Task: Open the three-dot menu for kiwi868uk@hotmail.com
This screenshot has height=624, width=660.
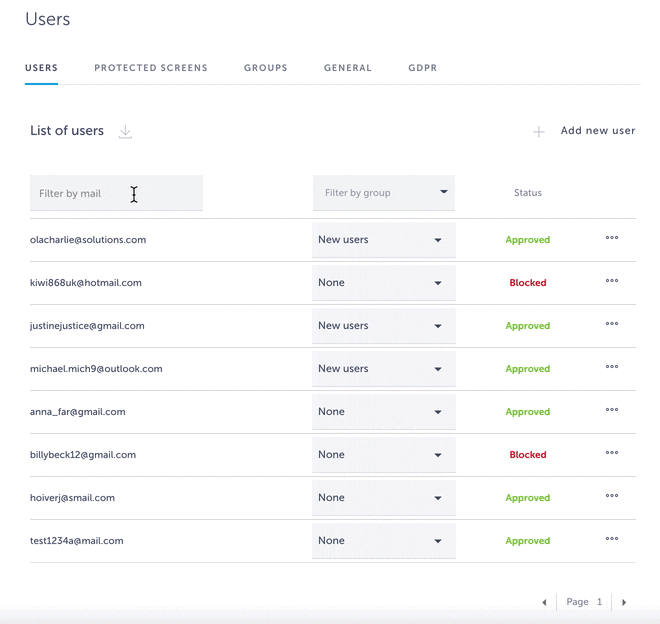Action: pyautogui.click(x=612, y=282)
